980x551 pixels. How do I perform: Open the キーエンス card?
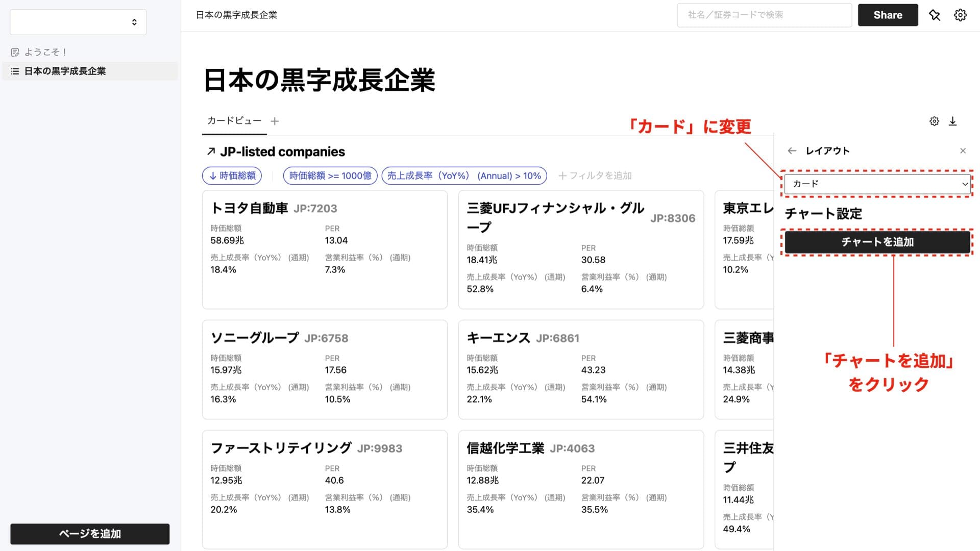pyautogui.click(x=581, y=370)
